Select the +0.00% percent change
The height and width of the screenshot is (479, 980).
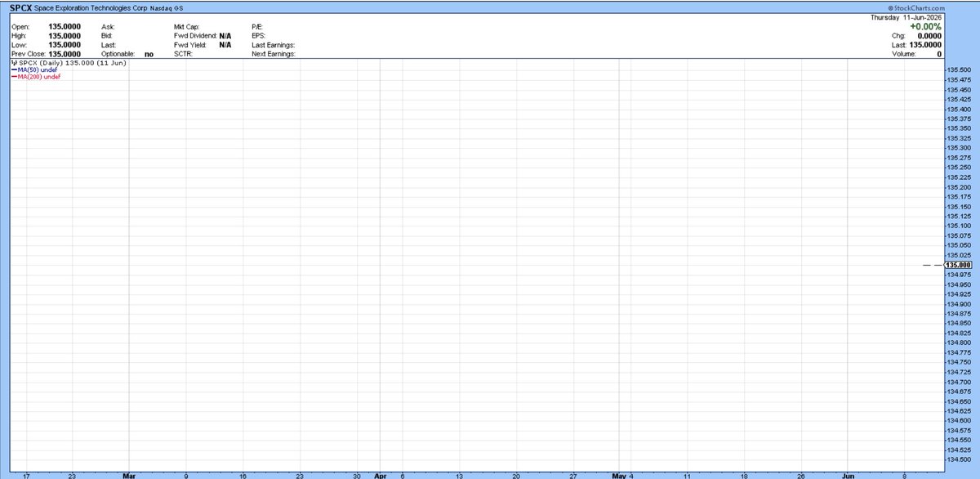[925, 26]
